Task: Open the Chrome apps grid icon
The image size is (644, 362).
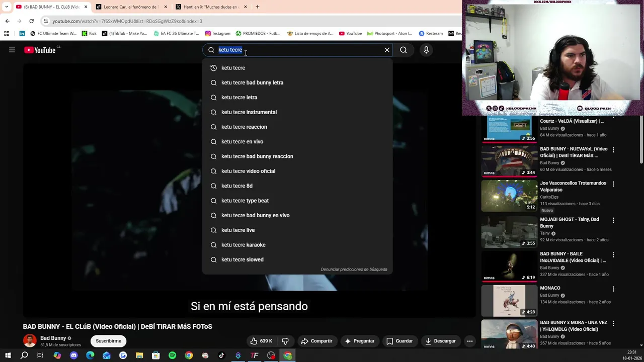Action: point(7,34)
